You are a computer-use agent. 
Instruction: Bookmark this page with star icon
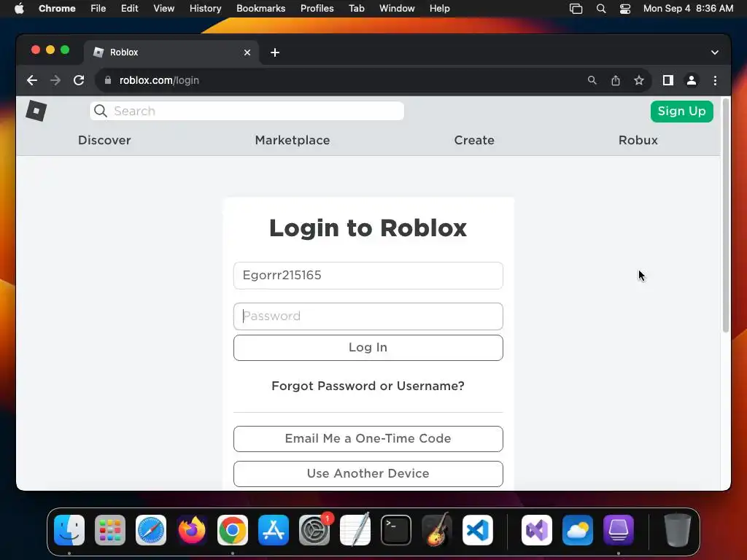click(x=639, y=80)
